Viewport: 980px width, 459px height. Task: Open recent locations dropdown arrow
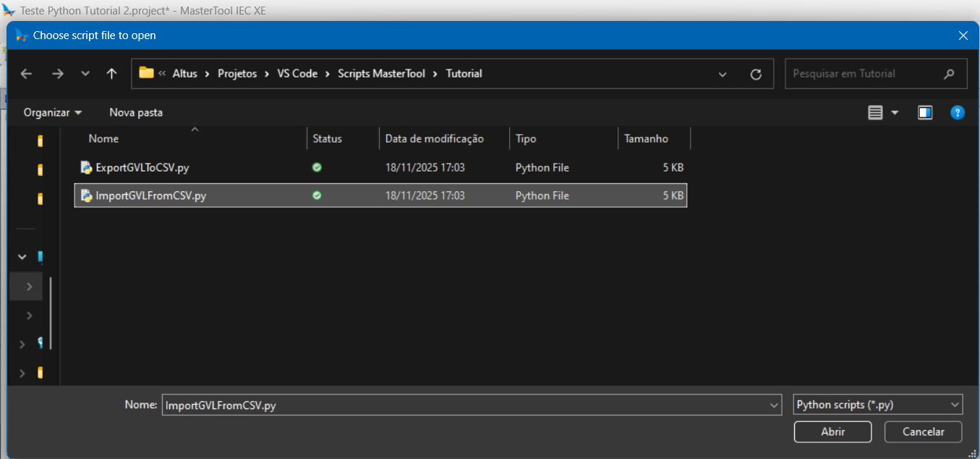pyautogui.click(x=85, y=74)
